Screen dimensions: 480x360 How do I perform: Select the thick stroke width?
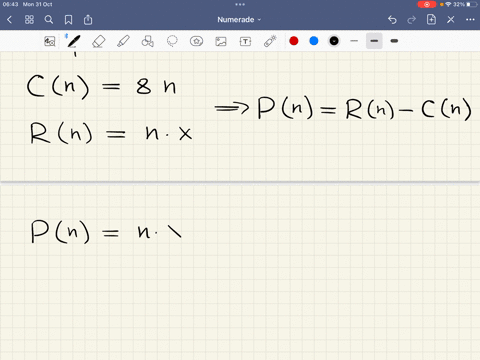click(394, 41)
